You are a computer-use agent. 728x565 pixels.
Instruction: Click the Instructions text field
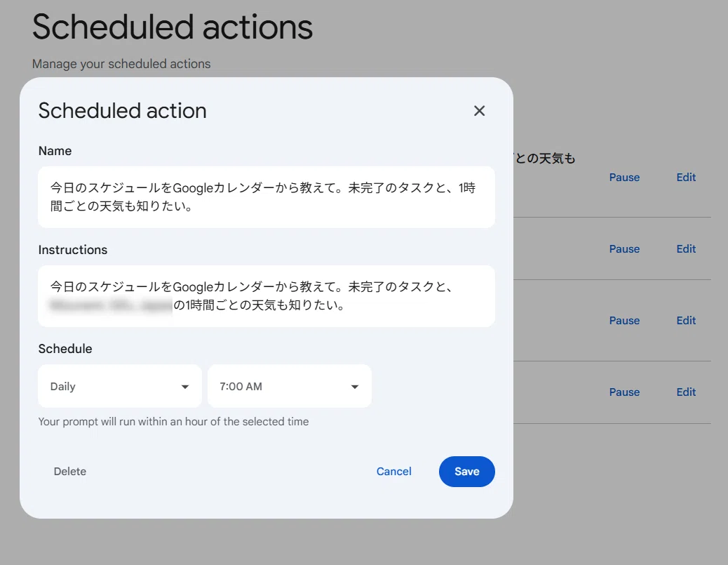click(267, 296)
